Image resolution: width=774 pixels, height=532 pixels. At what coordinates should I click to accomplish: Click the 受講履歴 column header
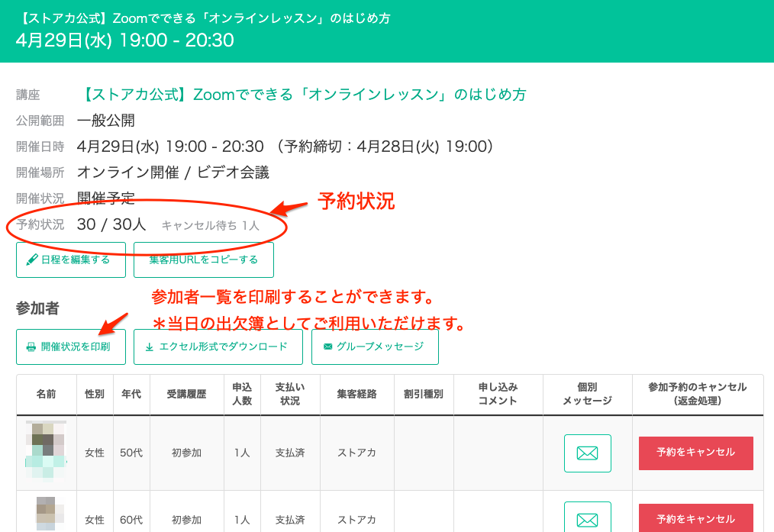click(186, 394)
